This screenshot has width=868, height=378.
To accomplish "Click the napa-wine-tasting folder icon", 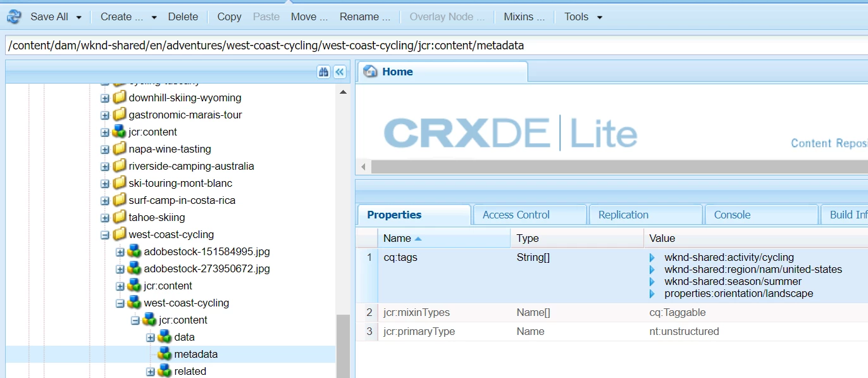I will click(119, 149).
